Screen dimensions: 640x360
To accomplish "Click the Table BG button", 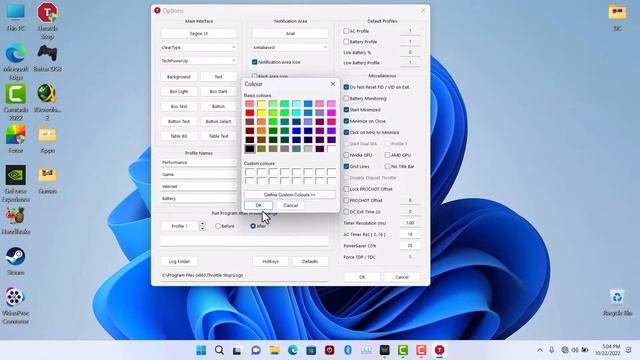I will (179, 136).
